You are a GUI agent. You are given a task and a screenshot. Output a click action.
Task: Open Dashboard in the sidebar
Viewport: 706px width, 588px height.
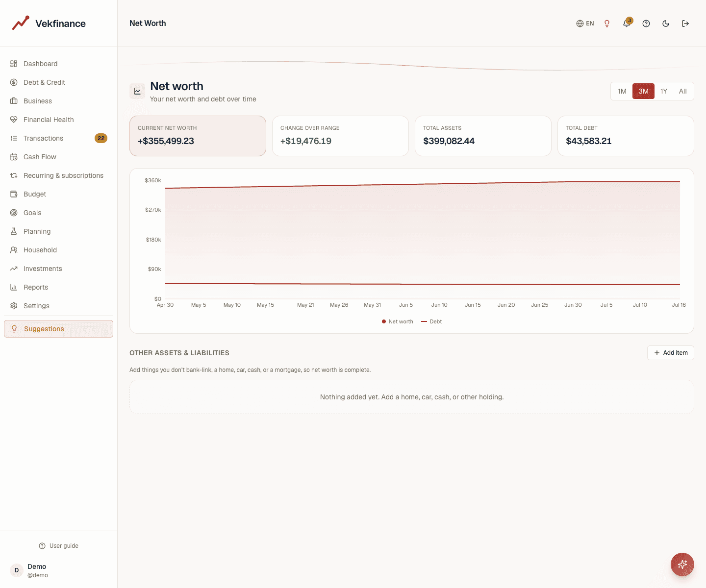click(58, 64)
